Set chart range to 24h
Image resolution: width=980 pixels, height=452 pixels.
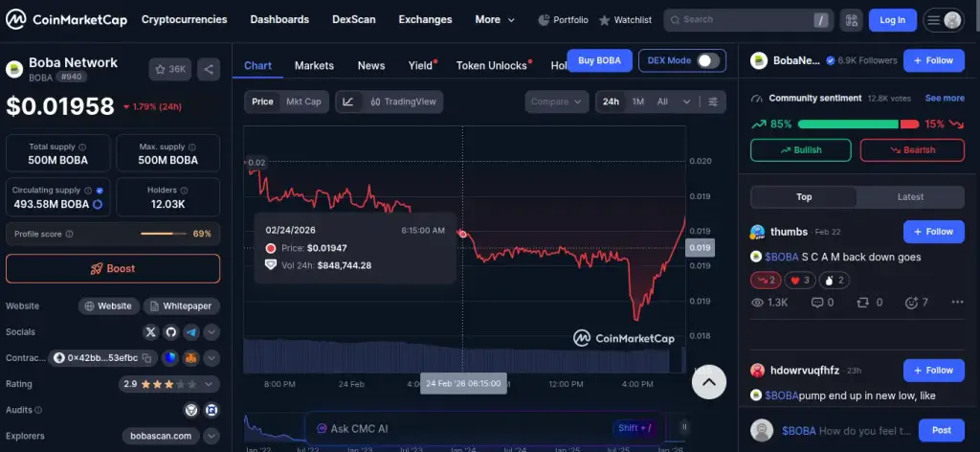point(611,102)
